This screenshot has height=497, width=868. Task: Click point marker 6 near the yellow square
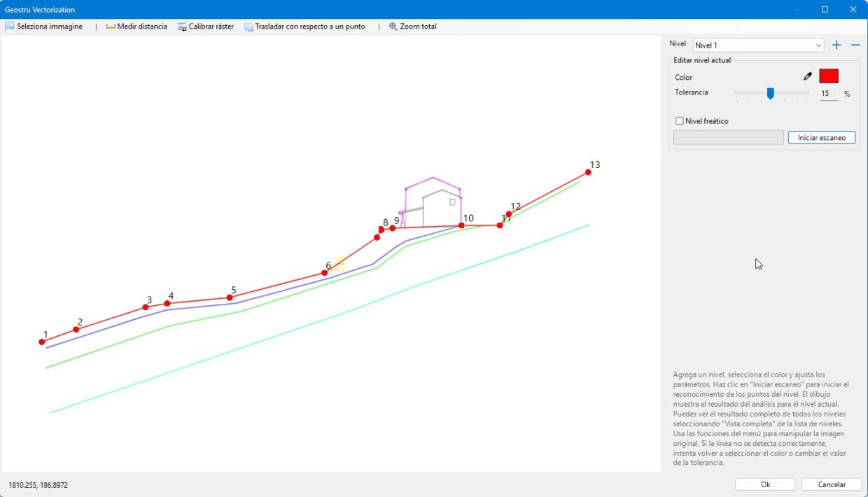pyautogui.click(x=324, y=272)
